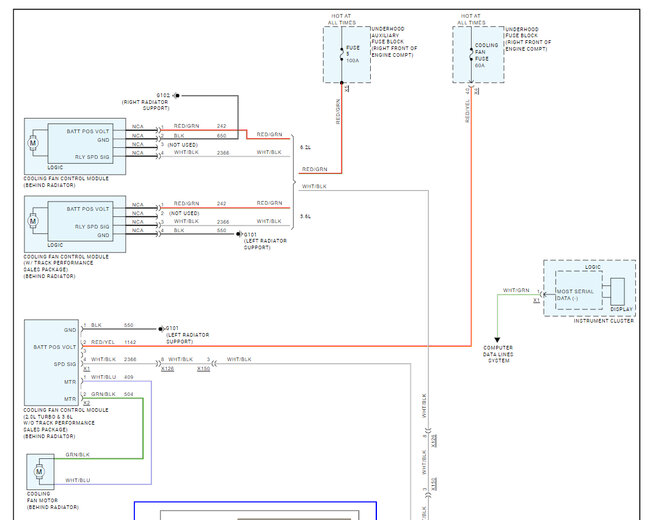This screenshot has width=650, height=520.
Task: Click the WHT/GRN wire label
Action: click(516, 290)
